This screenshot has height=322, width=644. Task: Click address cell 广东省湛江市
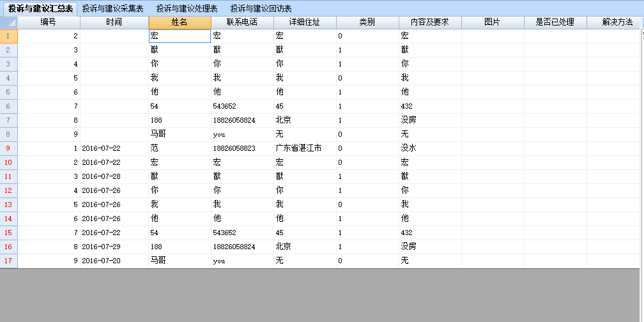(x=305, y=148)
